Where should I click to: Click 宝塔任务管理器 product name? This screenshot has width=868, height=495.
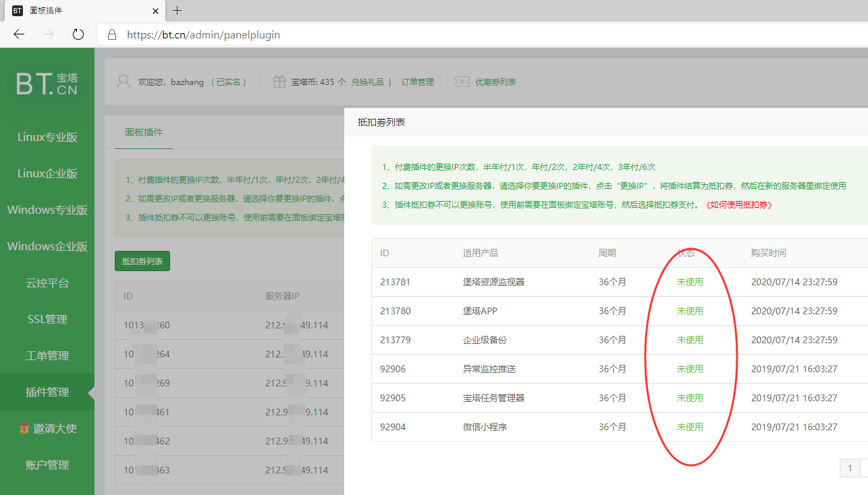point(493,398)
